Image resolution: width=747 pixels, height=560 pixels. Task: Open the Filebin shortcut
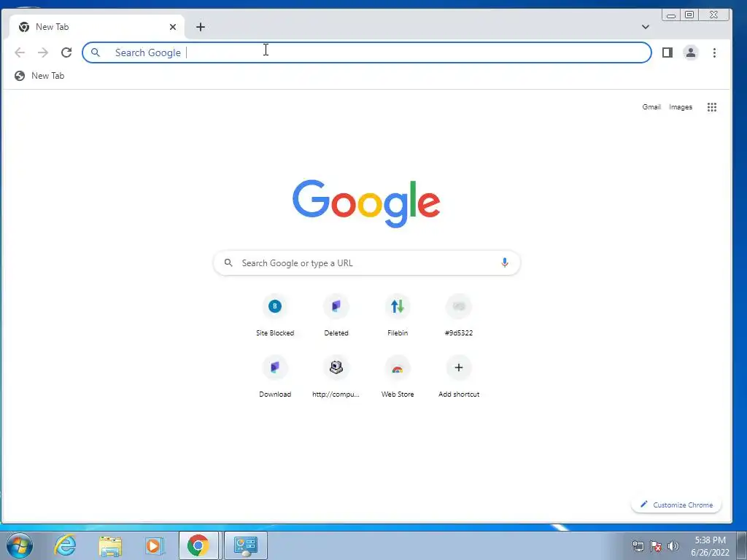398,315
